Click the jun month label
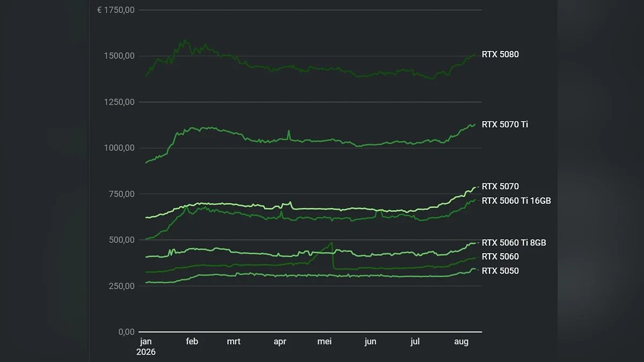The width and height of the screenshot is (644, 362). point(370,342)
